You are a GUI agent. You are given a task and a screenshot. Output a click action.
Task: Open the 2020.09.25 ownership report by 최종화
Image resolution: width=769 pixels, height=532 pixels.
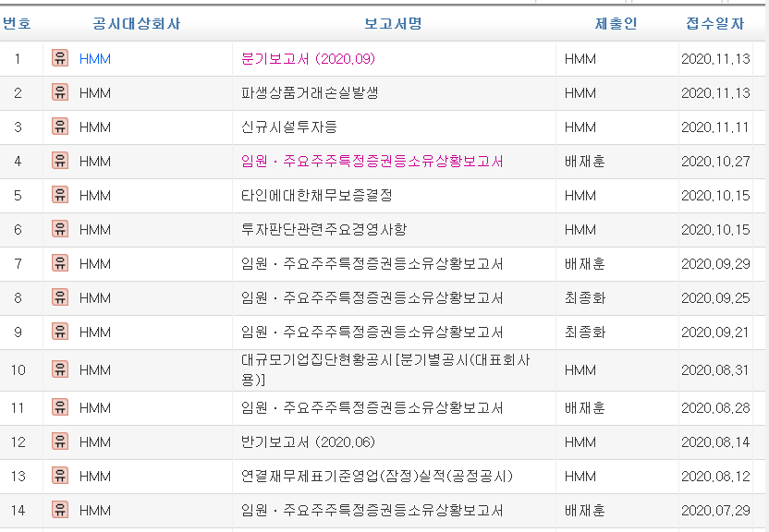pos(372,297)
